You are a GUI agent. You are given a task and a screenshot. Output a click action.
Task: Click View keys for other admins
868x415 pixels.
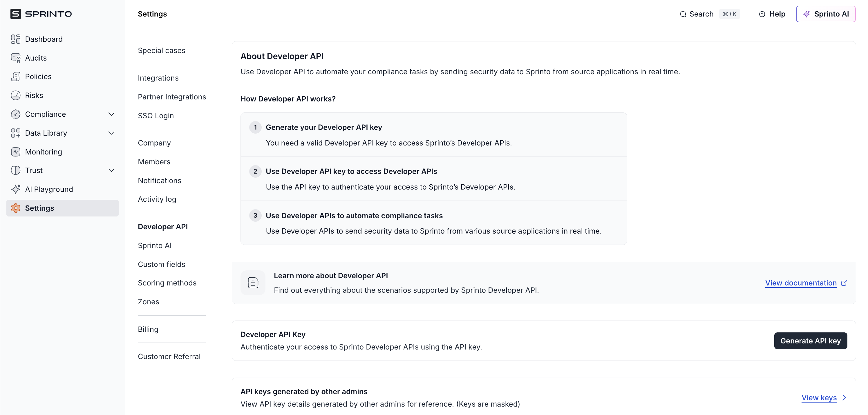[x=819, y=398]
